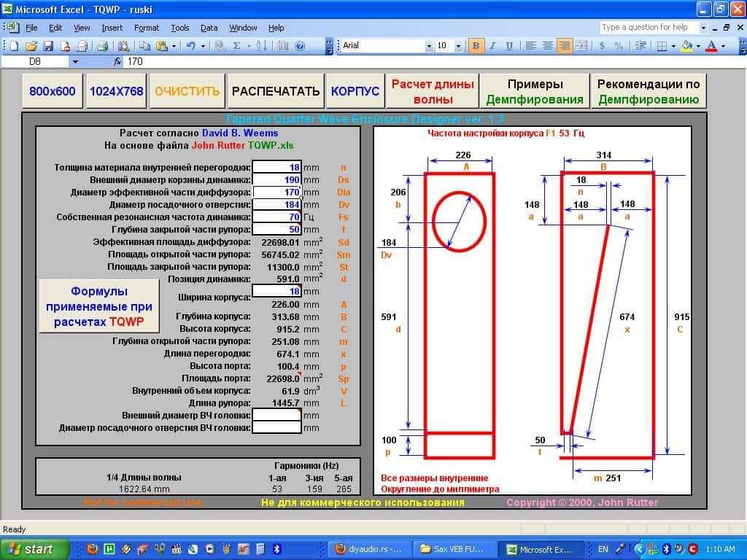This screenshot has width=747, height=560.
Task: Select the speaker resonant frequency field showing 70
Action: coord(276,217)
